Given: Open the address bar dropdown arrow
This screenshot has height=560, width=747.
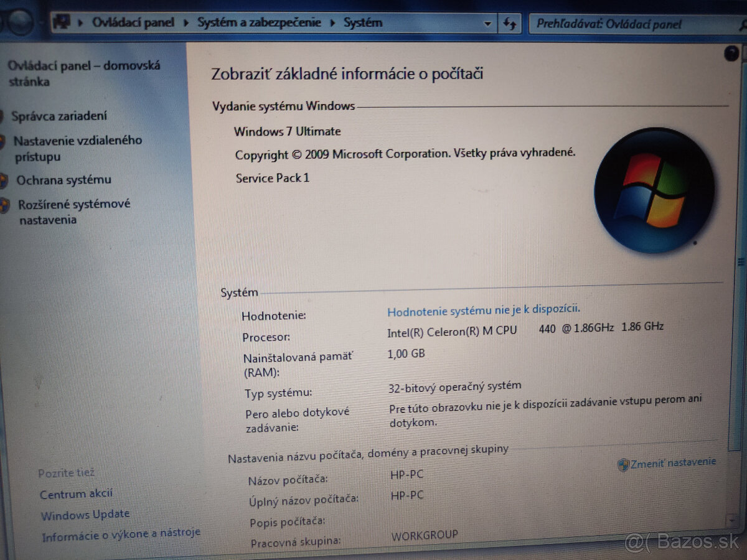Looking at the screenshot, I should [x=488, y=22].
